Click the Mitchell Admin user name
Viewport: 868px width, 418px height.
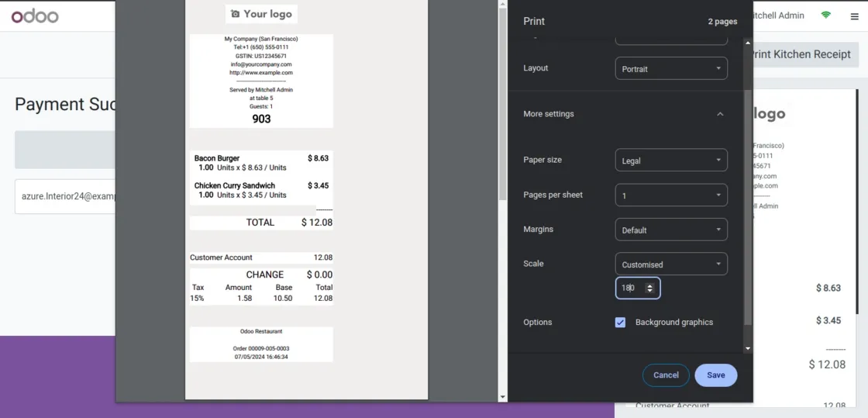pos(779,16)
